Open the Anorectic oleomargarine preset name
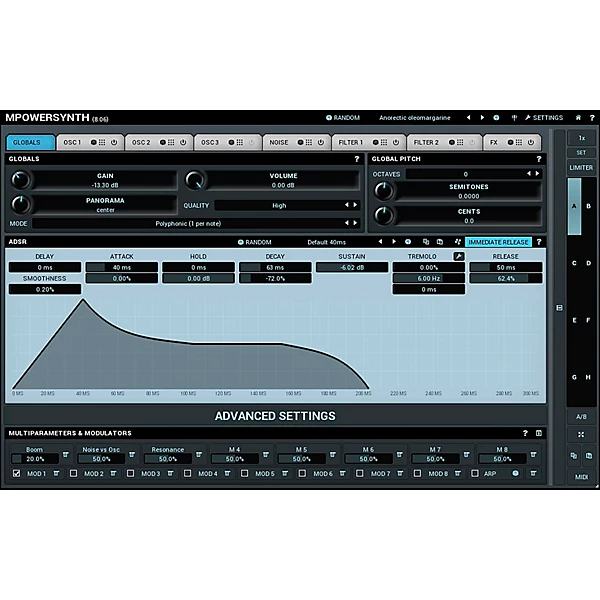This screenshot has width=600, height=600. point(415,117)
